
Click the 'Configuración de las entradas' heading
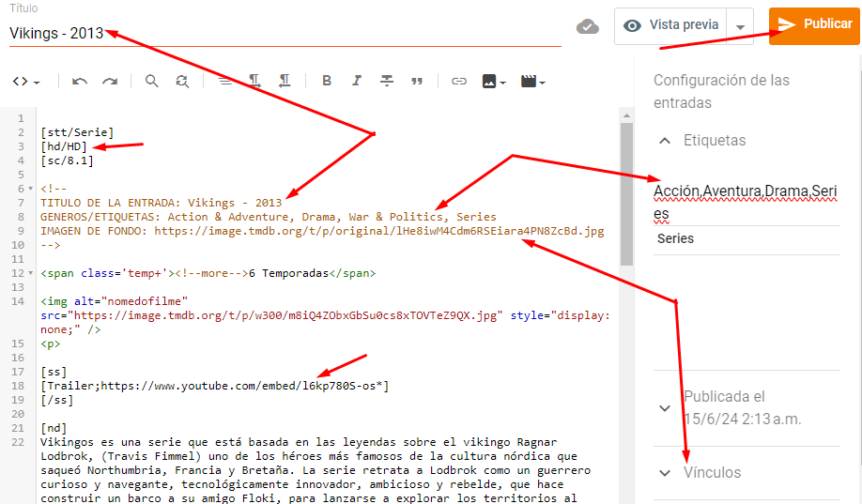(x=721, y=91)
